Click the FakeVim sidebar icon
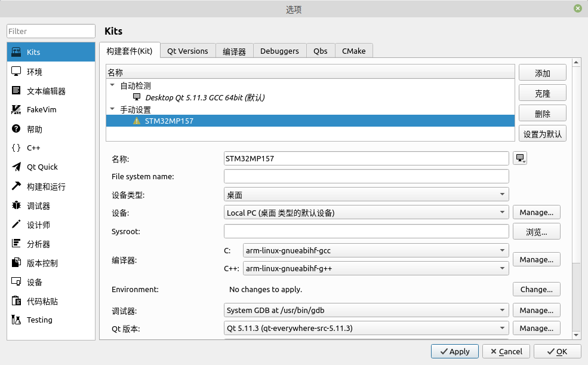This screenshot has width=588, height=365. (16, 109)
